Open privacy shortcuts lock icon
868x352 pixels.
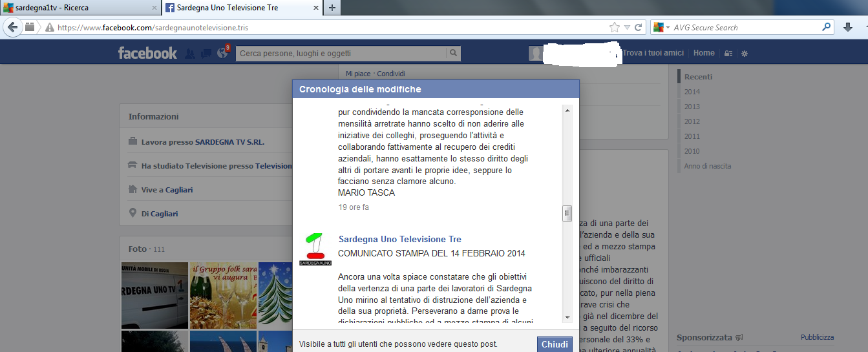728,54
